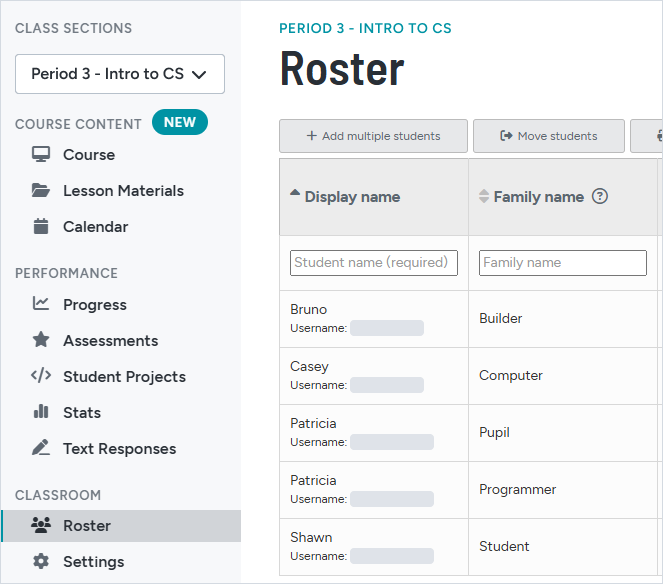Click the Text Responses pencil icon
The width and height of the screenshot is (663, 584).
pyautogui.click(x=41, y=448)
